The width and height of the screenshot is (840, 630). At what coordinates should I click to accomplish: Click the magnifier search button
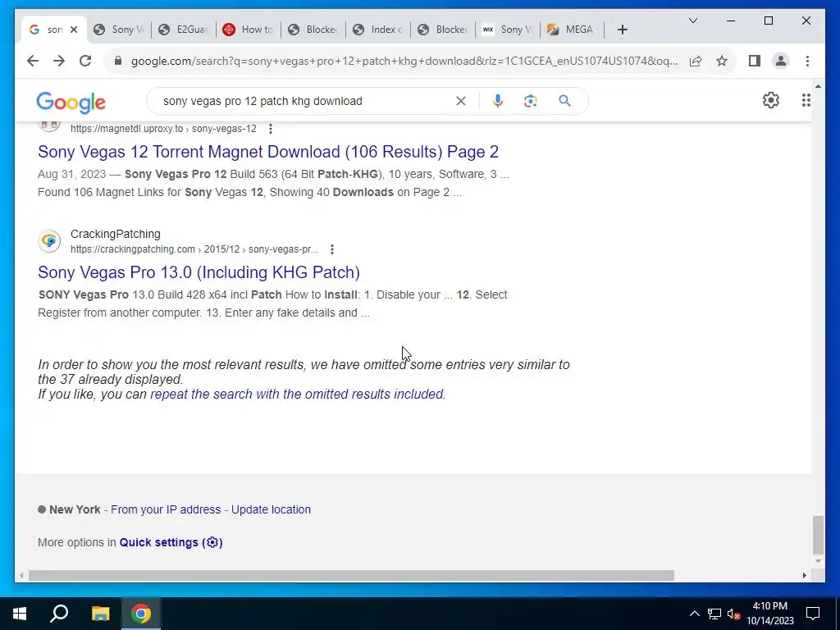click(564, 101)
